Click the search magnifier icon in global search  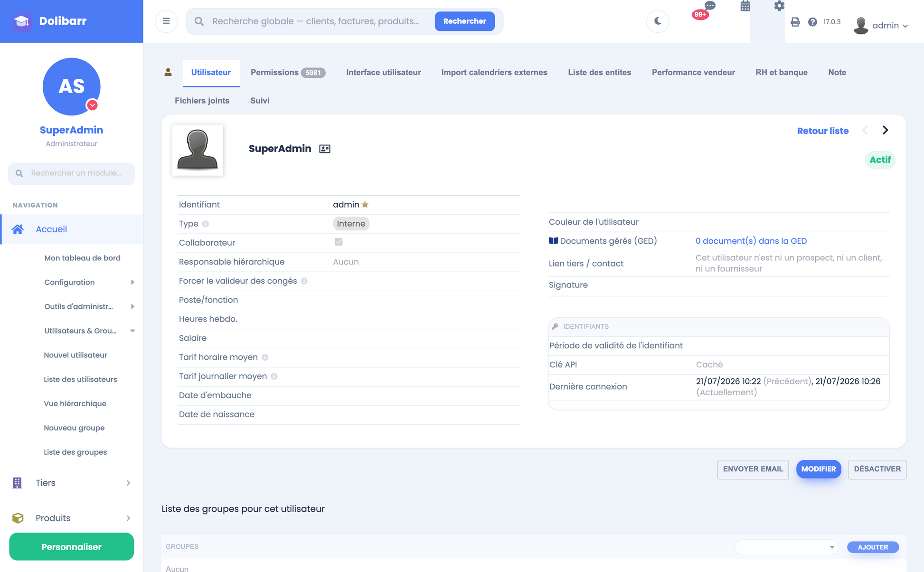(x=199, y=21)
